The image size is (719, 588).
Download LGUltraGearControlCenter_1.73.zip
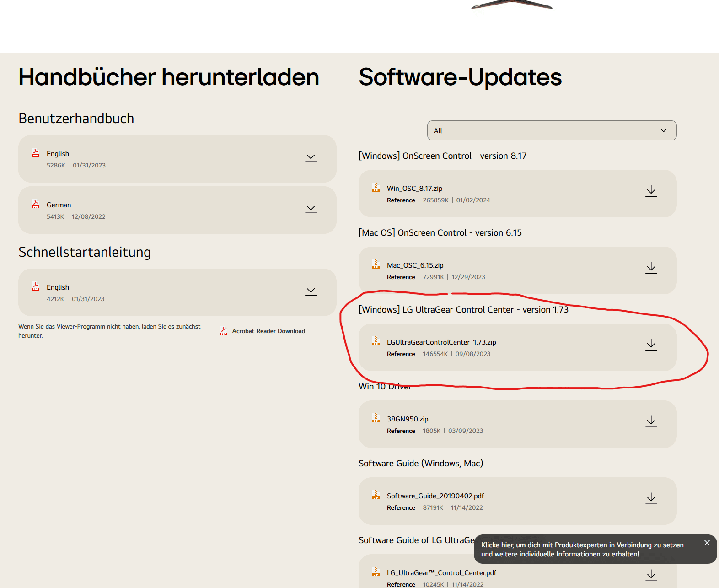click(x=651, y=345)
